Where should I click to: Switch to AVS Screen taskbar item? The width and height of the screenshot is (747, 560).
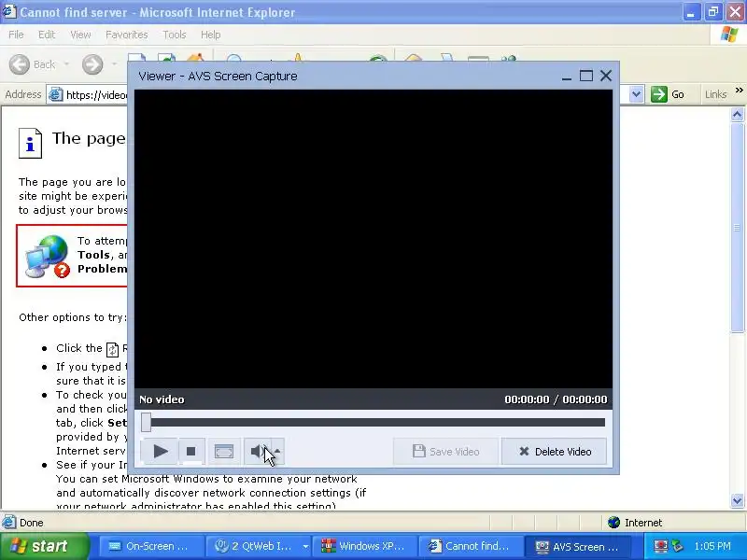[x=577, y=546]
